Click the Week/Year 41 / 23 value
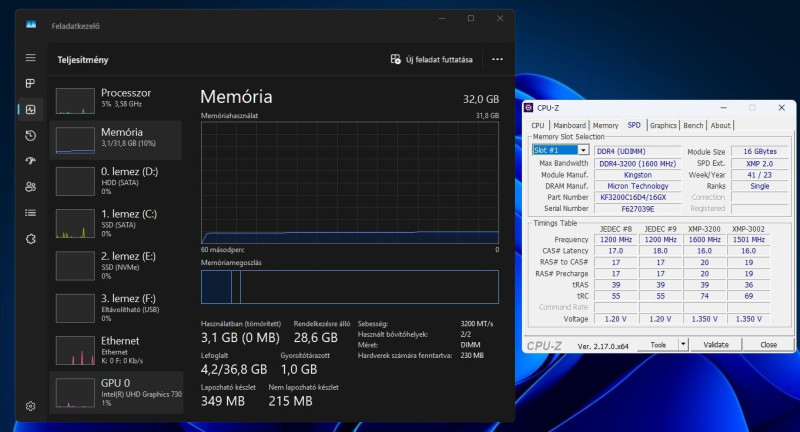Image resolution: width=800 pixels, height=432 pixels. [760, 174]
